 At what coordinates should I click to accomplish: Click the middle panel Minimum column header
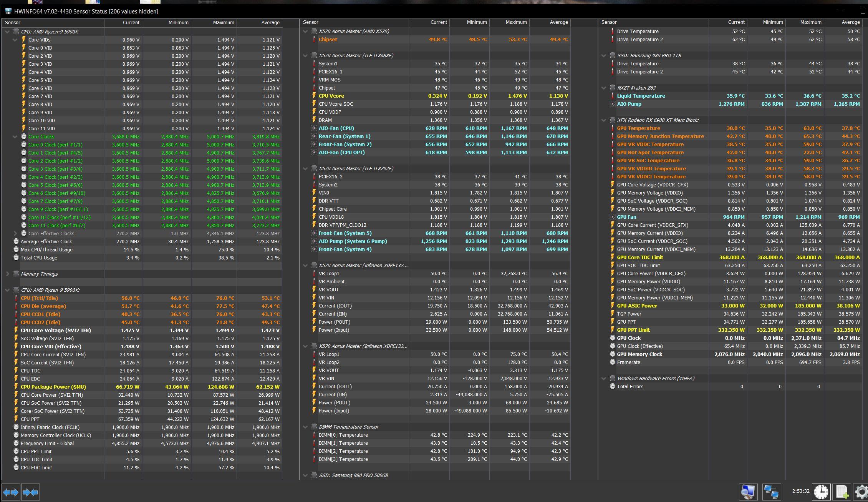coord(469,22)
